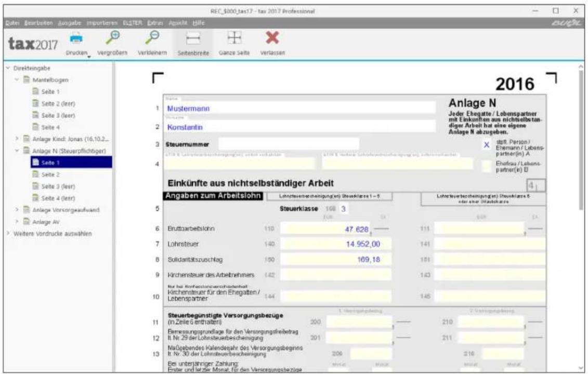Image resolution: width=588 pixels, height=374 pixels.
Task: Click Anlage AV form icon
Action: pyautogui.click(x=26, y=222)
